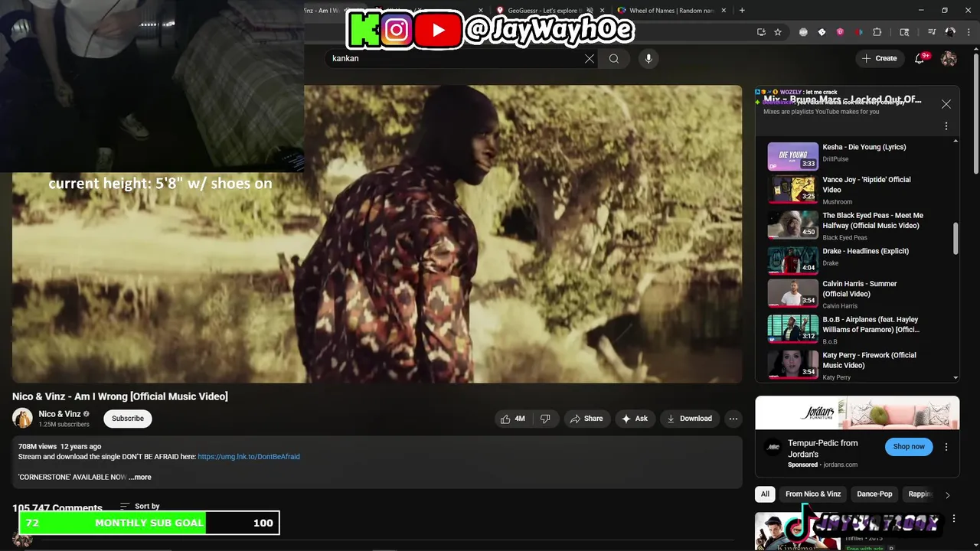The height and width of the screenshot is (551, 980).
Task: Bookmark this page with the star icon
Action: (778, 32)
